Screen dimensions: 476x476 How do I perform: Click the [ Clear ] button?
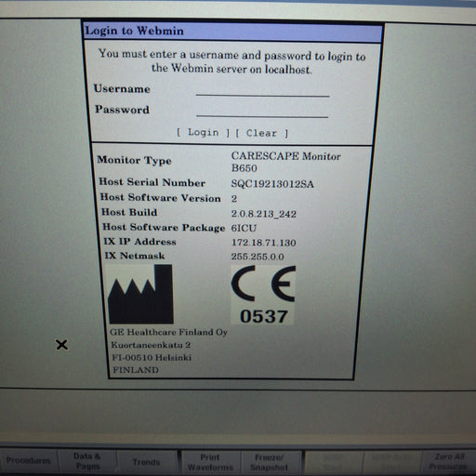click(261, 133)
